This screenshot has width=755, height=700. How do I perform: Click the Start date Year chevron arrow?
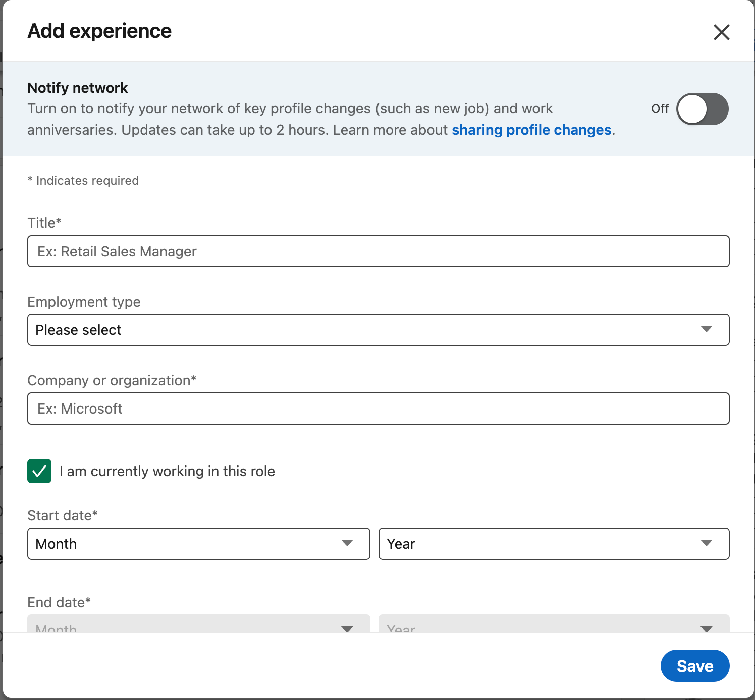(707, 543)
